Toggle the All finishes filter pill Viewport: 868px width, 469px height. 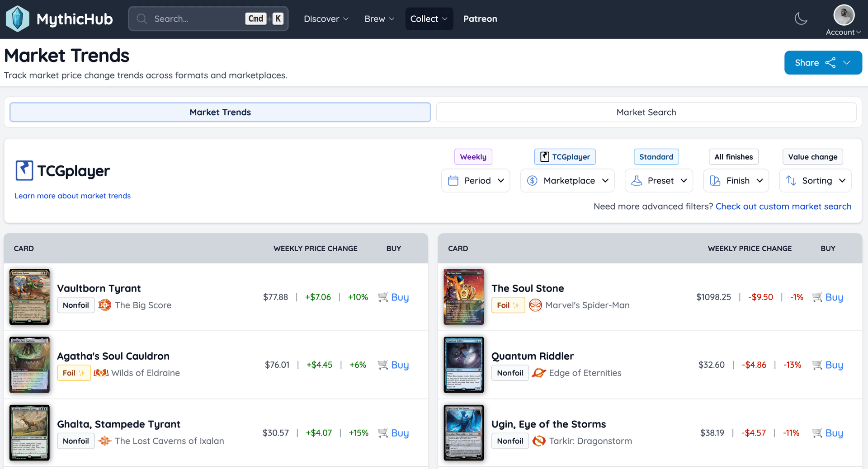pos(733,156)
